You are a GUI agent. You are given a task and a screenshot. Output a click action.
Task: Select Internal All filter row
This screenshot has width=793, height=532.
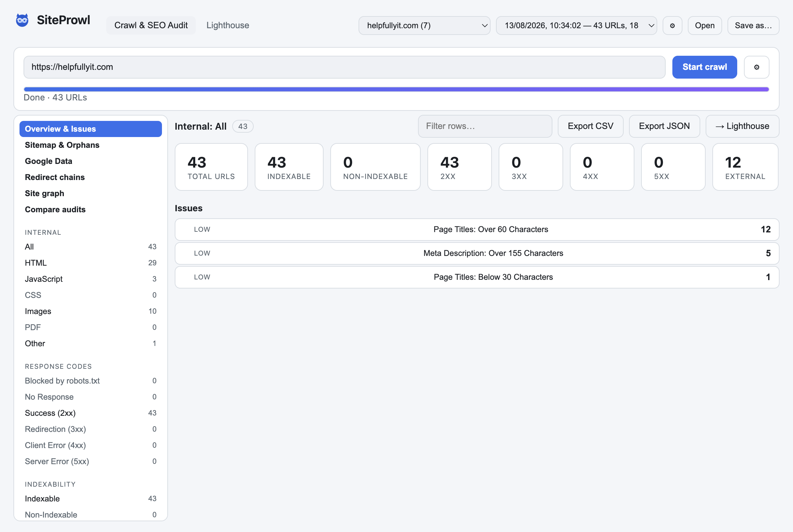(x=91, y=247)
